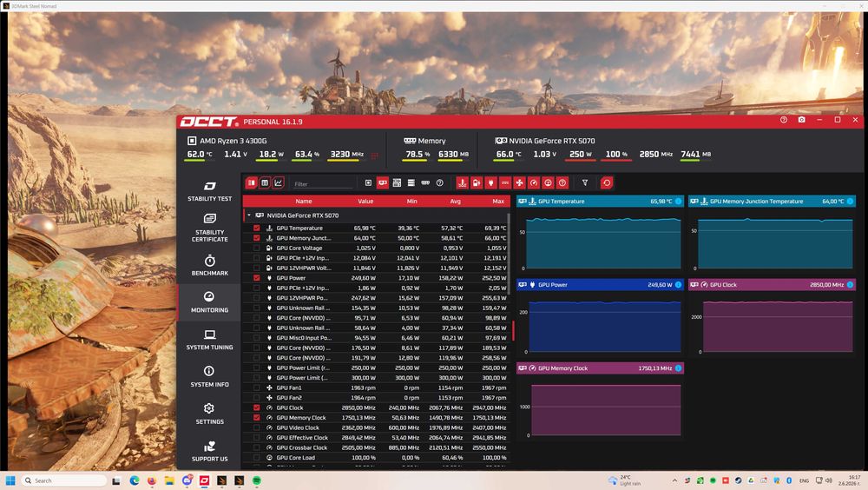Toggle the storage sensor source filter
The width and height of the screenshot is (868, 490).
coord(411,183)
